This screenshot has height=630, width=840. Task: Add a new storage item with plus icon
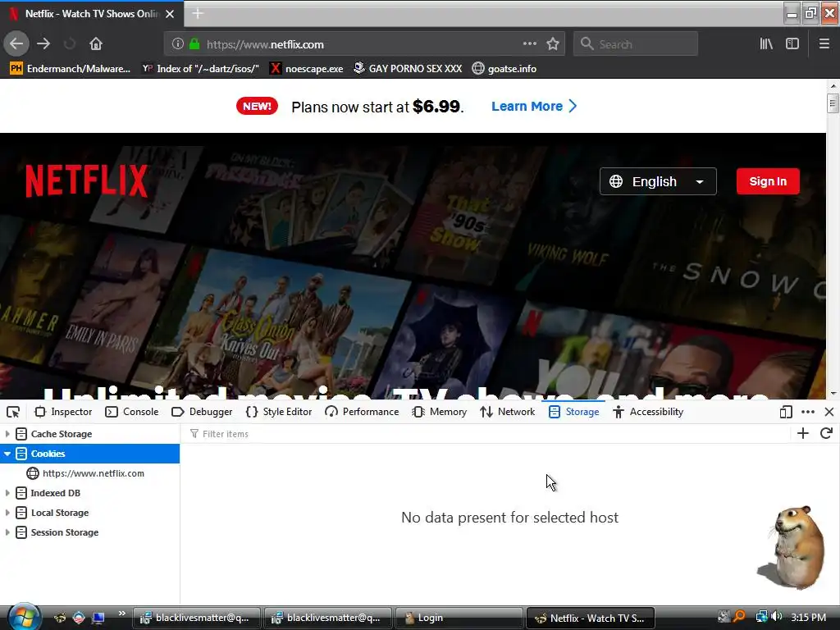pos(802,433)
